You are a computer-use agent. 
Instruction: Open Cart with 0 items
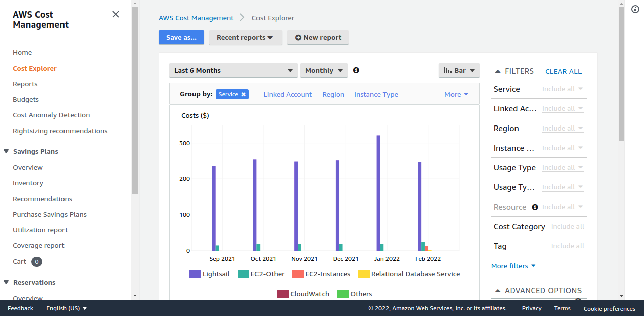click(27, 261)
